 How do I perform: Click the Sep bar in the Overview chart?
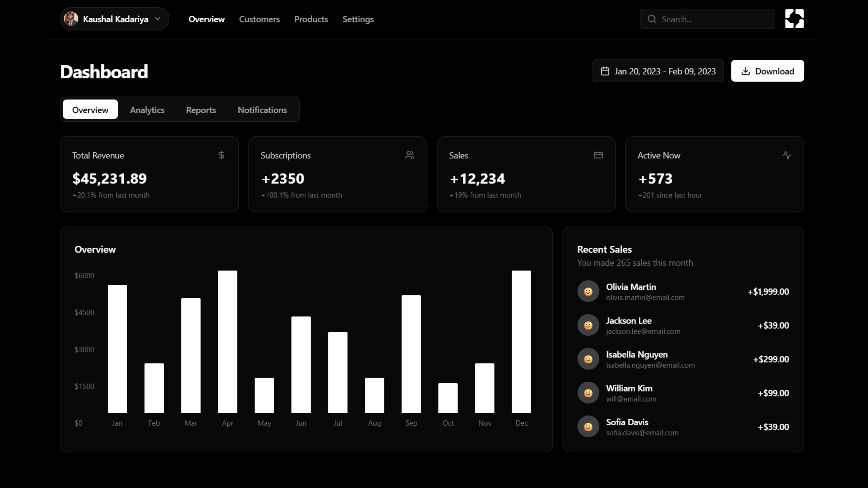(x=411, y=354)
